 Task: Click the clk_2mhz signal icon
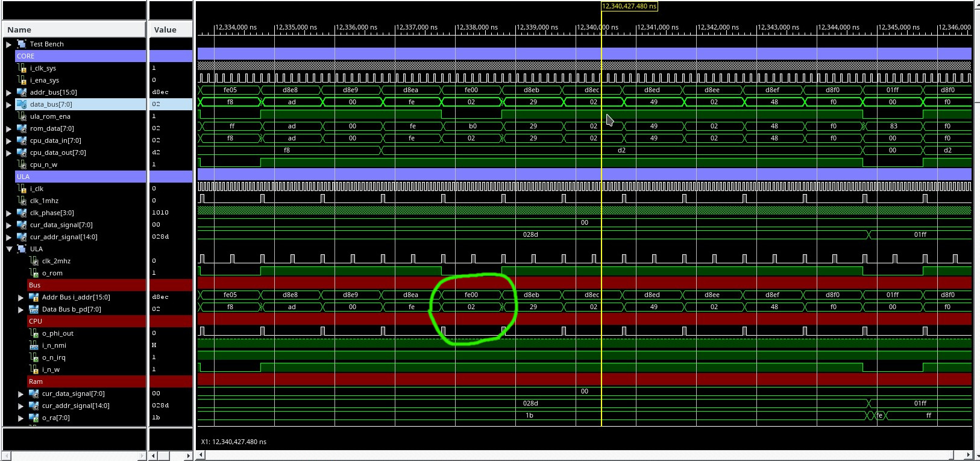click(34, 261)
